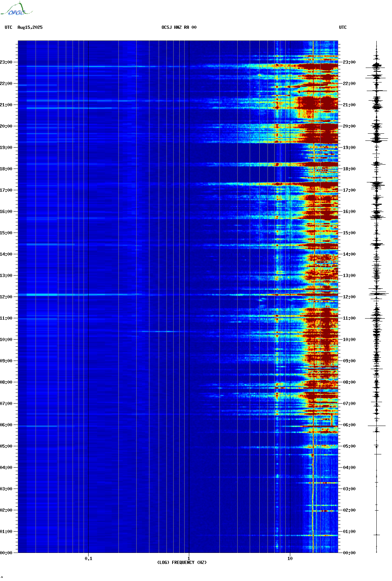Click the left axis 12:00 time label
Viewport: 392px width, 581px height.
pos(6,297)
